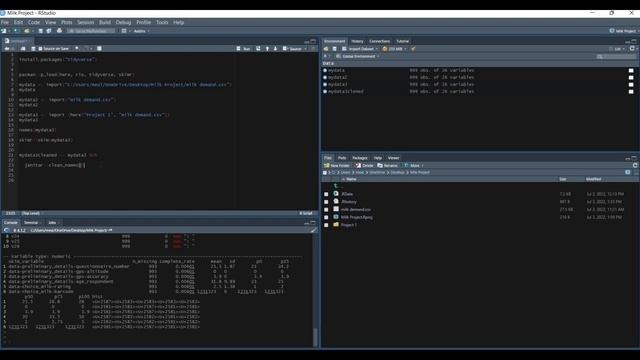Click the open file folder icon
This screenshot has width=640, height=360.
(27, 31)
